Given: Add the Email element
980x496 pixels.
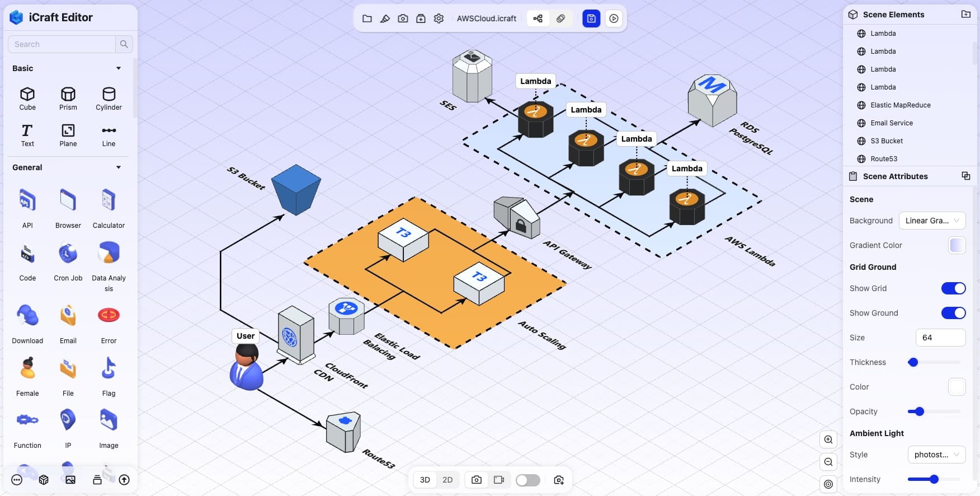Looking at the screenshot, I should pos(68,323).
